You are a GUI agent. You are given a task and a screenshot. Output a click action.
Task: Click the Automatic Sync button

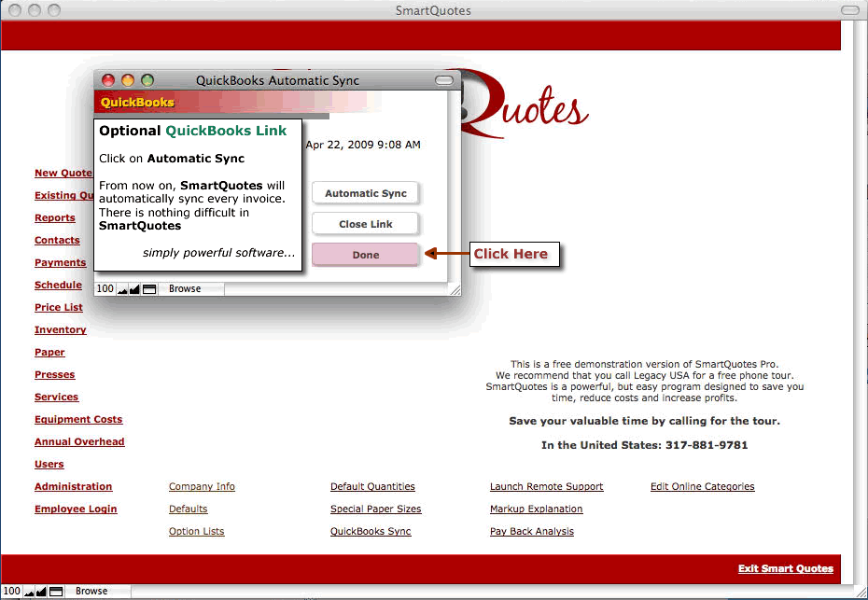pos(365,193)
